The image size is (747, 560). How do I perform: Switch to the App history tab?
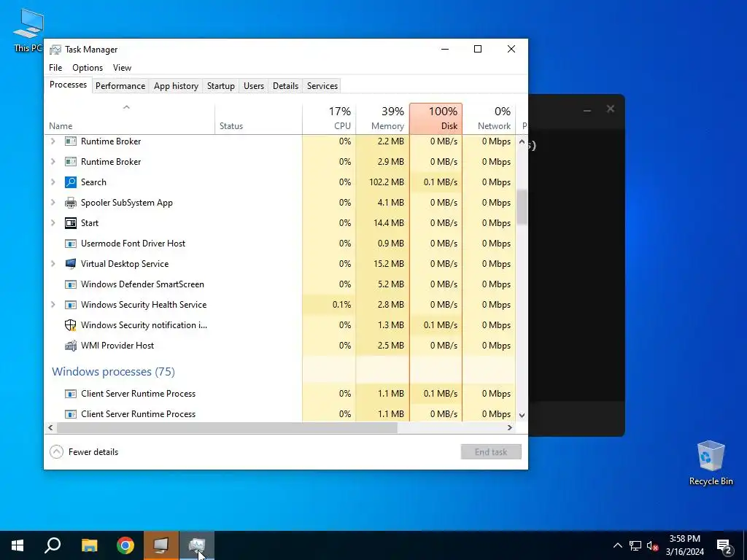[x=176, y=86]
